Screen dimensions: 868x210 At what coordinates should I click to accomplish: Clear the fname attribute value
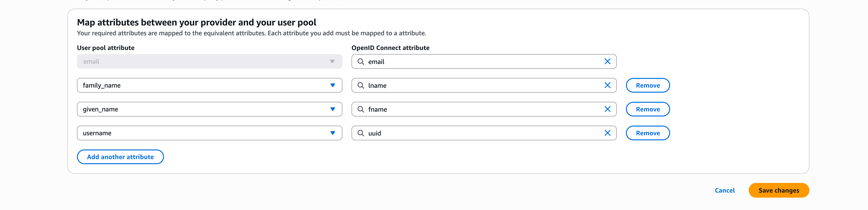(608, 109)
